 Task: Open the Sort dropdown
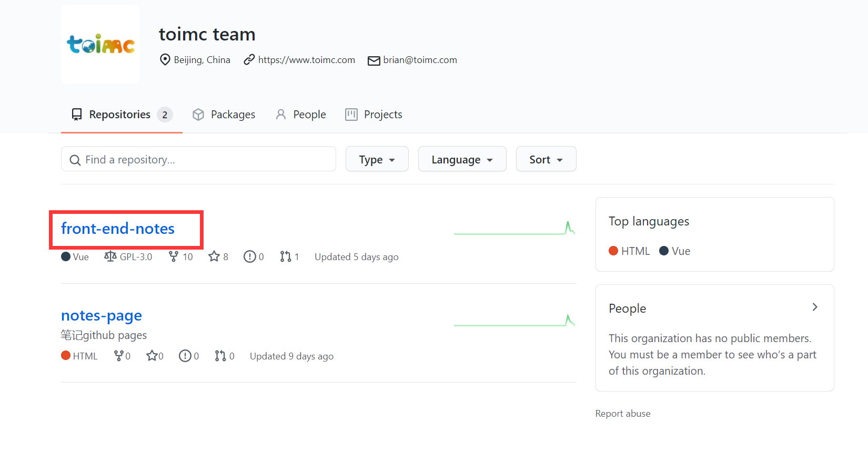click(546, 159)
